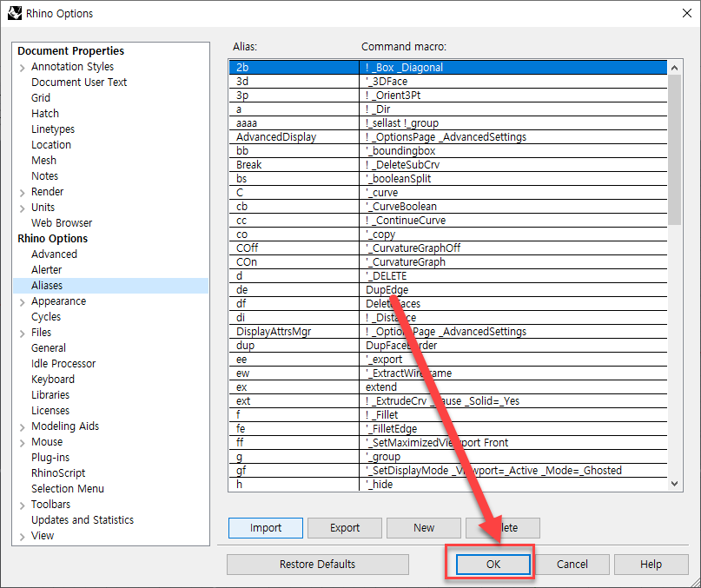Select the alias cell '3p'
The width and height of the screenshot is (701, 588).
click(x=294, y=96)
